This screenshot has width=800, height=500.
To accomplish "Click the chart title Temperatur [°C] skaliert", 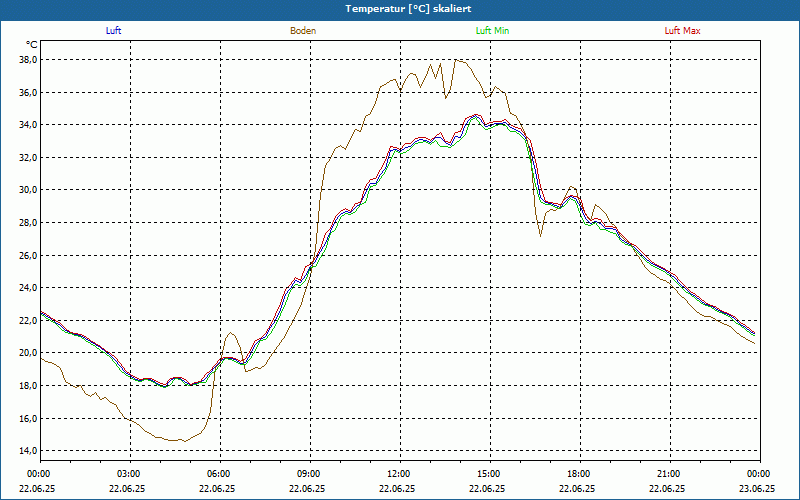I will (408, 9).
